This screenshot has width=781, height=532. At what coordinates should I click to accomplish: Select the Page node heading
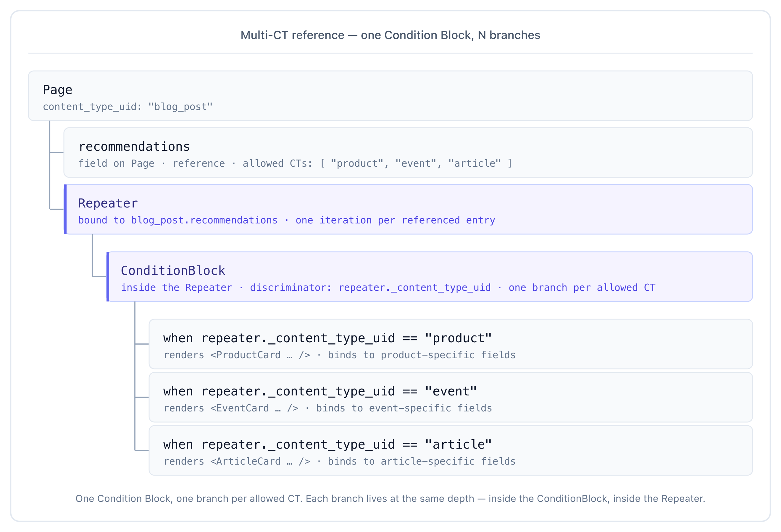point(58,90)
